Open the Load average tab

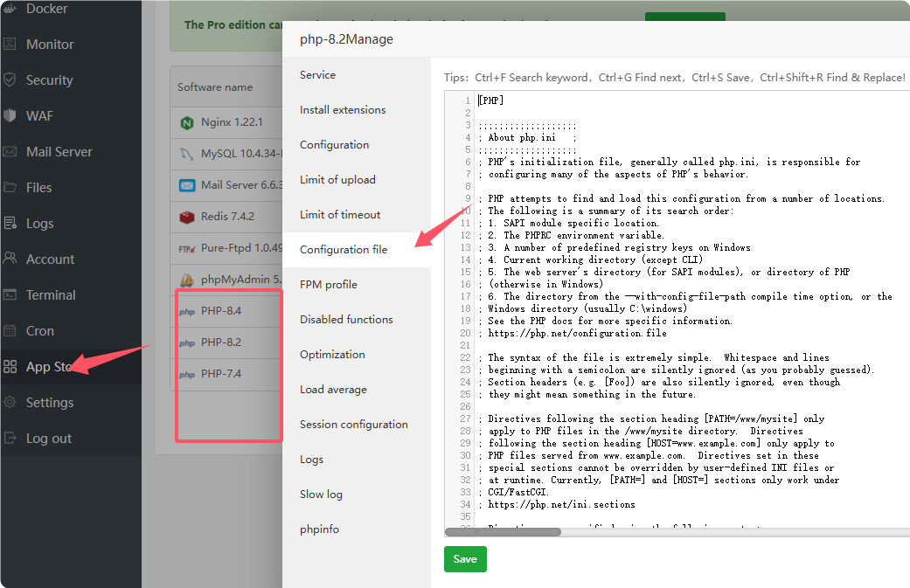pyautogui.click(x=357, y=389)
